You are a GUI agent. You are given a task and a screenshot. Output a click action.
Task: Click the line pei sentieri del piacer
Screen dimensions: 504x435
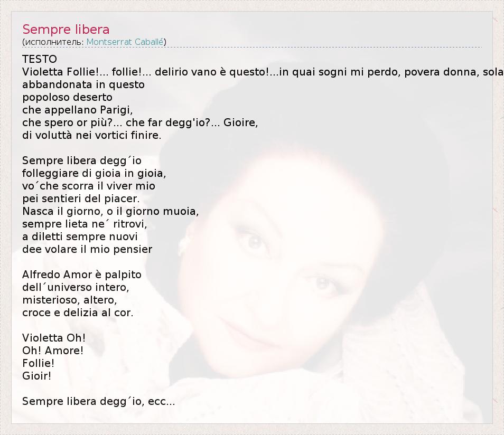tap(81, 198)
